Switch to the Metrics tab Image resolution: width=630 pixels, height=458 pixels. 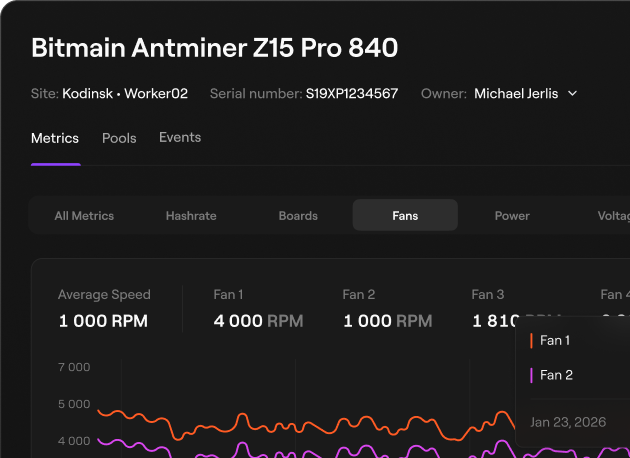coord(55,138)
